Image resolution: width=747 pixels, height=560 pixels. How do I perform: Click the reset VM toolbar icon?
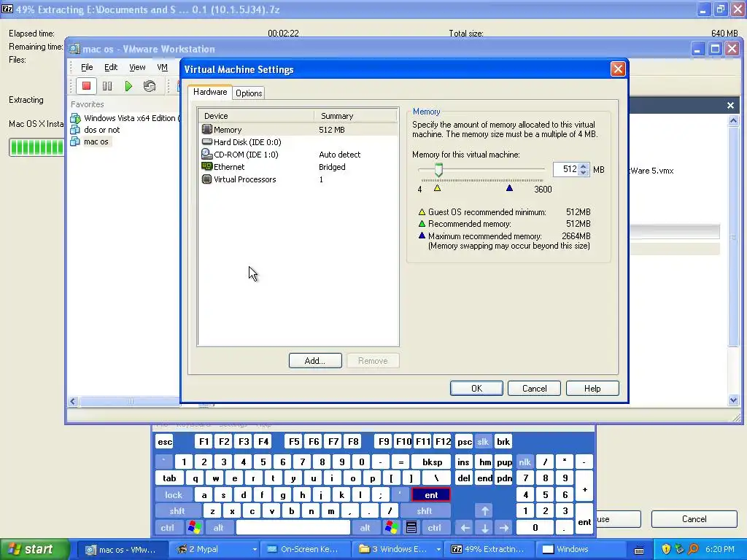tap(149, 86)
